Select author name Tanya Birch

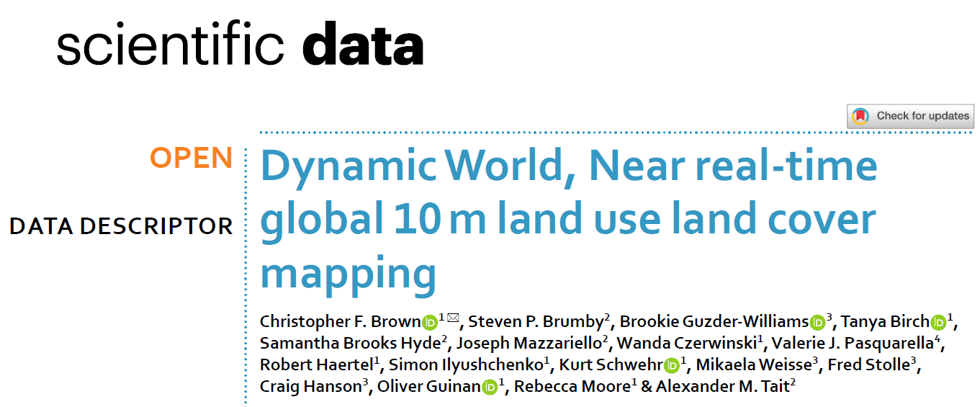click(x=886, y=322)
